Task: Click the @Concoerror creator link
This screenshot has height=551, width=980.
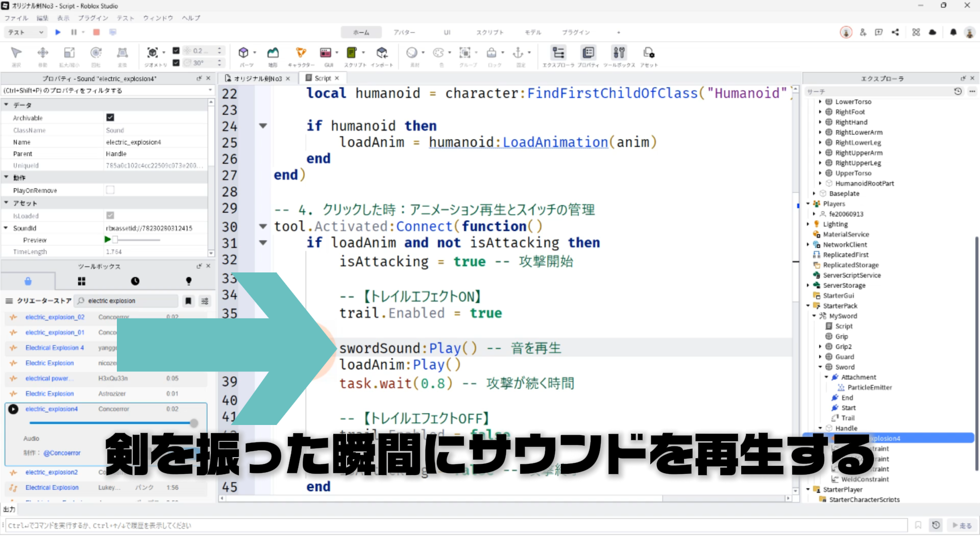Action: [62, 453]
